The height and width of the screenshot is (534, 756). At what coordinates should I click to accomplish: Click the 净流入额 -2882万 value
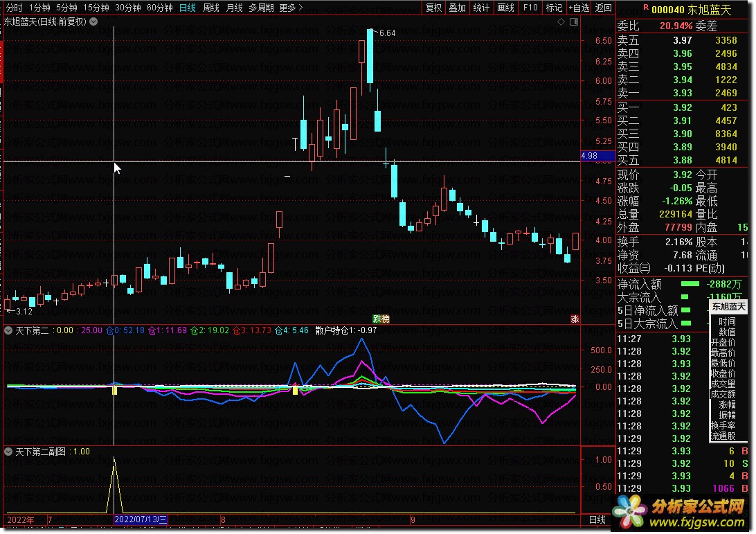tap(723, 284)
